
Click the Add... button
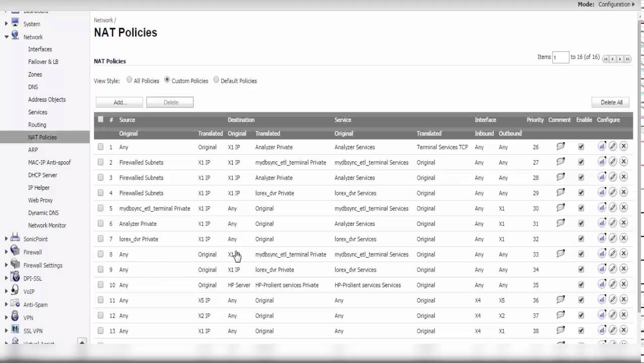pyautogui.click(x=119, y=102)
